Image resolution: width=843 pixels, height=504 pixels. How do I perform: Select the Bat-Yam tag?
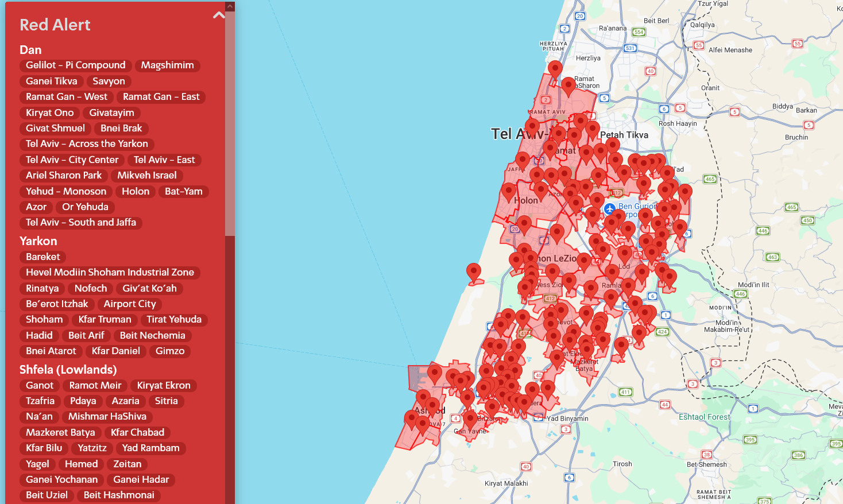click(x=184, y=192)
